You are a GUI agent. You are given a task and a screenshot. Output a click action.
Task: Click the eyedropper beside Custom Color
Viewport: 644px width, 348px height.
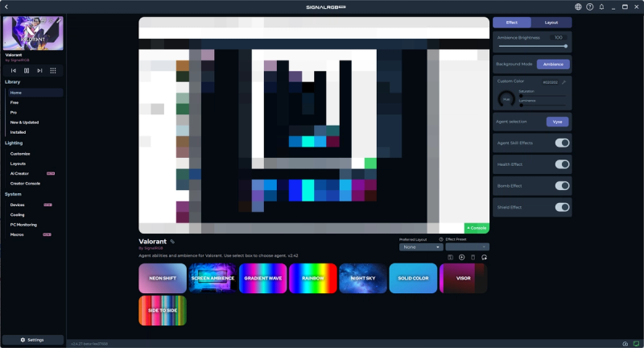coord(563,82)
